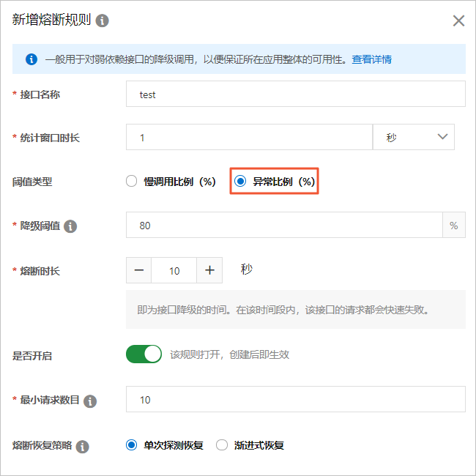The width and height of the screenshot is (476, 476).
Task: Click the 熔断时长 number field showing 10
Action: pyautogui.click(x=174, y=270)
